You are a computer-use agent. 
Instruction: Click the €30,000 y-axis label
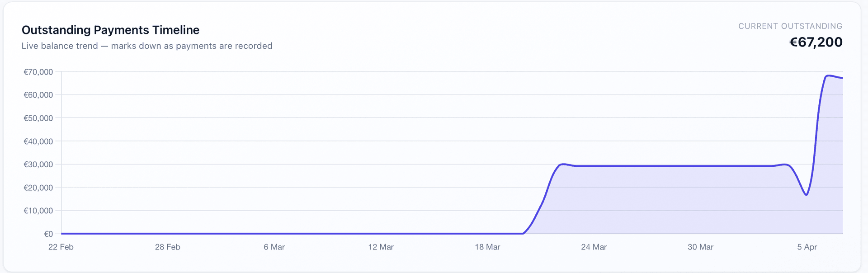tap(38, 165)
